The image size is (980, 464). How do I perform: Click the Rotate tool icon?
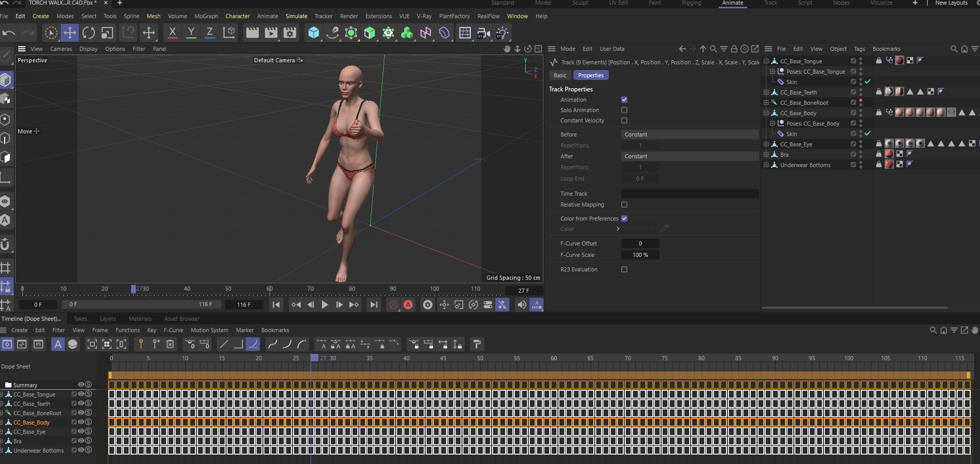point(89,33)
